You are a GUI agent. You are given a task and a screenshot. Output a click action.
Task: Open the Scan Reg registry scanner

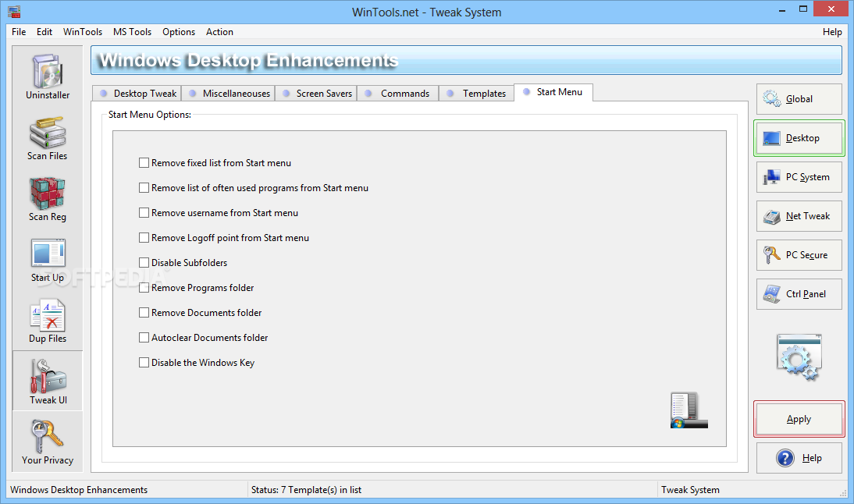[x=48, y=199]
